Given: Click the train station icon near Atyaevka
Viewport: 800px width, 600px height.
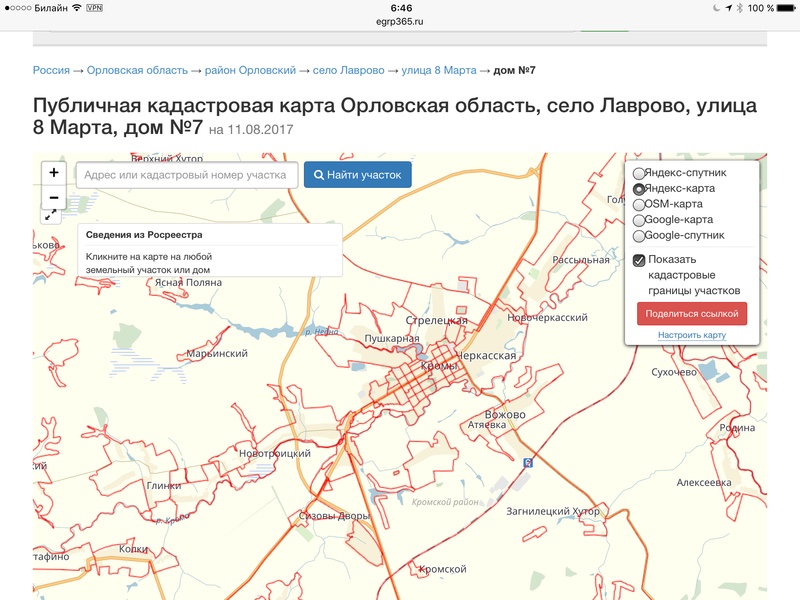Looking at the screenshot, I should pyautogui.click(x=528, y=463).
